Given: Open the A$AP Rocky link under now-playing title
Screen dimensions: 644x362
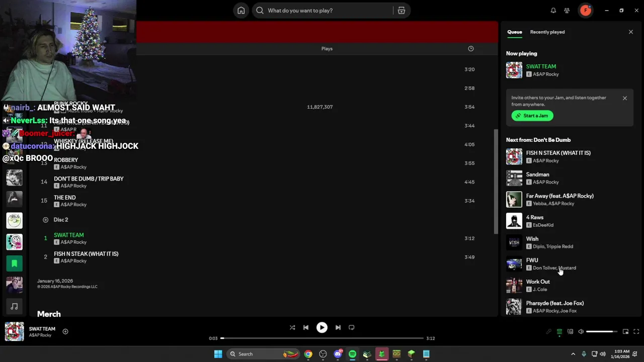Looking at the screenshot, I should 40,335.
